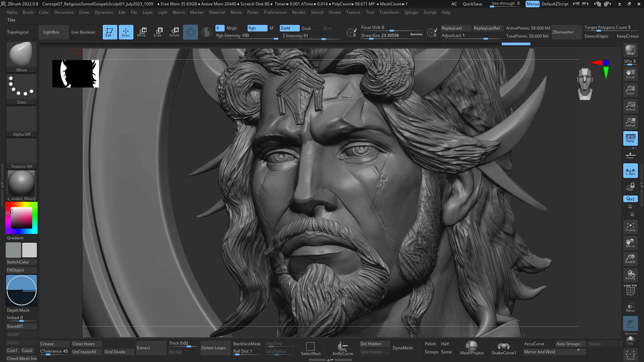Open the Move brush thumbnail

[21, 54]
